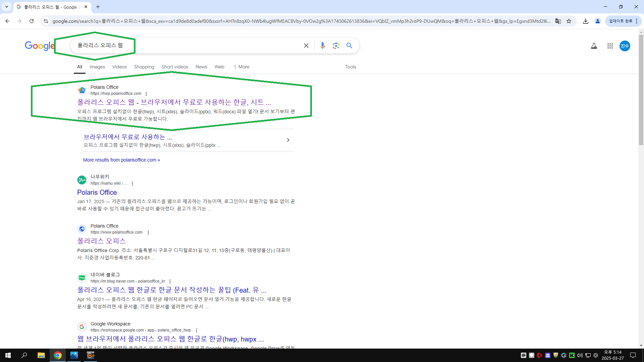This screenshot has height=362, width=644.
Task: Open File Explorer from the taskbar
Action: point(41,355)
